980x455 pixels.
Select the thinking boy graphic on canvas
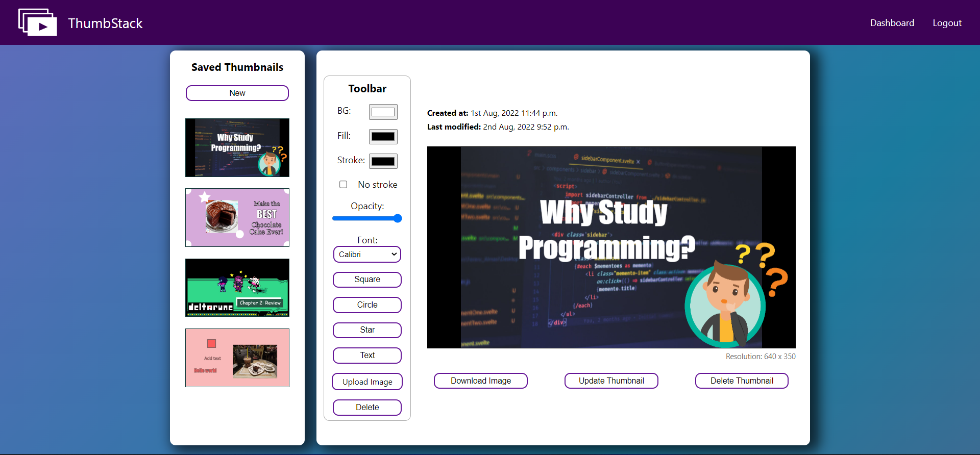click(725, 304)
